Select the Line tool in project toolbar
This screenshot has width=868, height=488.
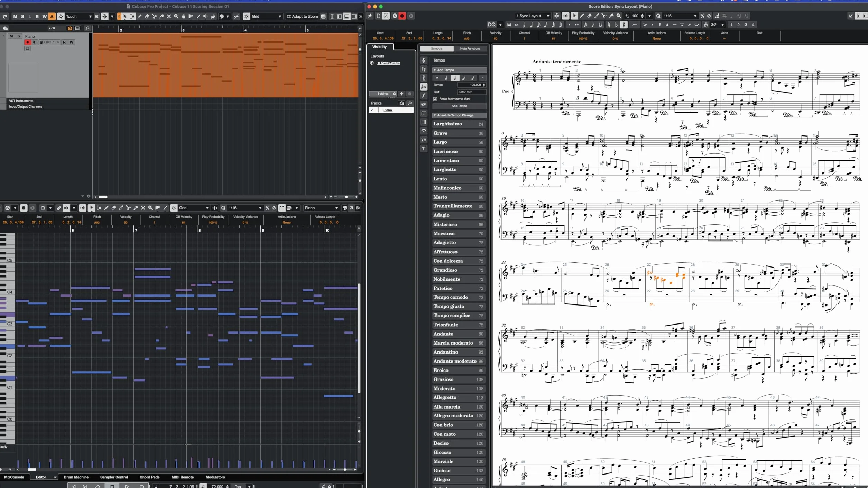tap(198, 16)
